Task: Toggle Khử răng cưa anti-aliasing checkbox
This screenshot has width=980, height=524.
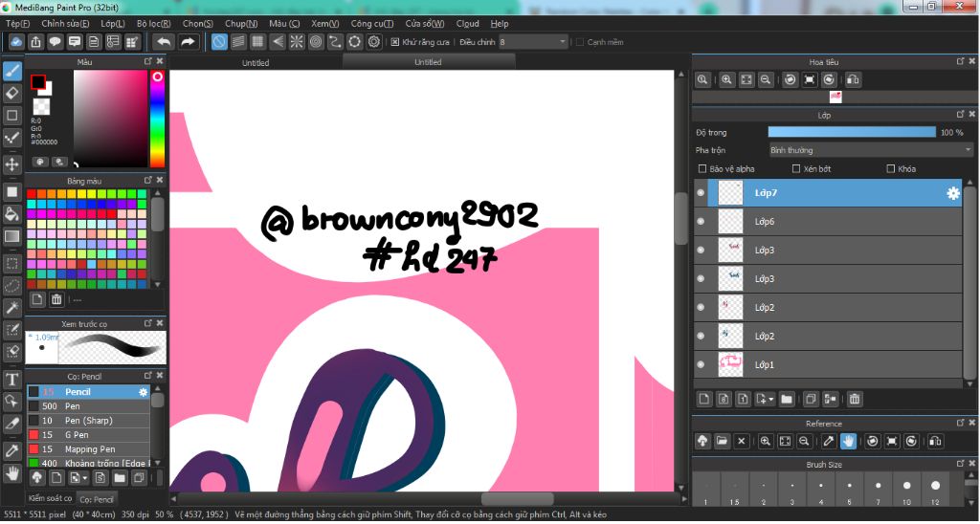Action: (395, 42)
